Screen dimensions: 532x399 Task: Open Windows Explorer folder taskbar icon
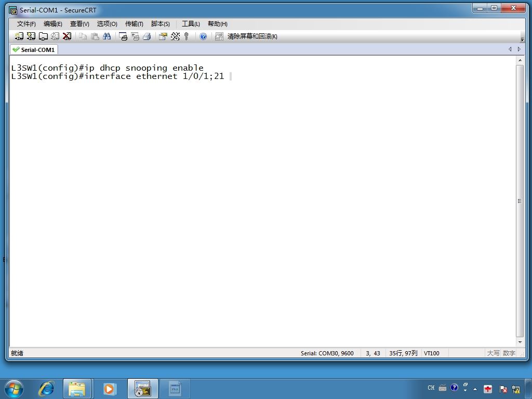[77, 389]
